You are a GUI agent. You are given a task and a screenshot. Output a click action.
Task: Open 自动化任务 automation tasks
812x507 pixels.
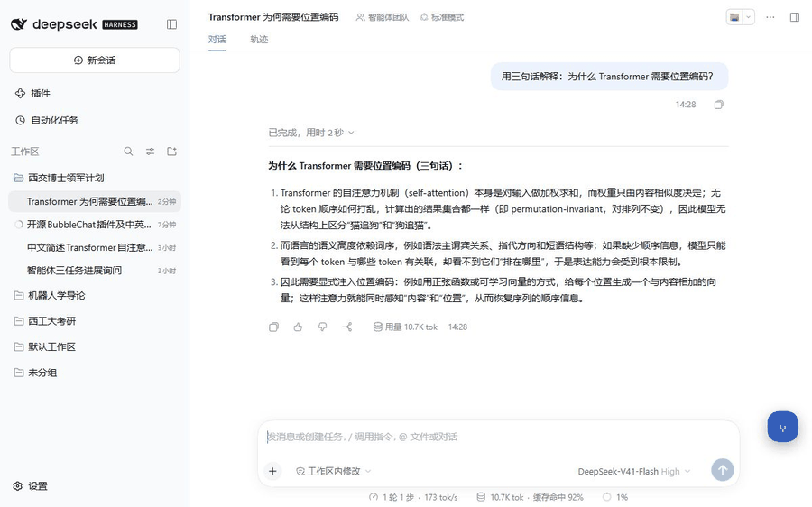(x=47, y=120)
